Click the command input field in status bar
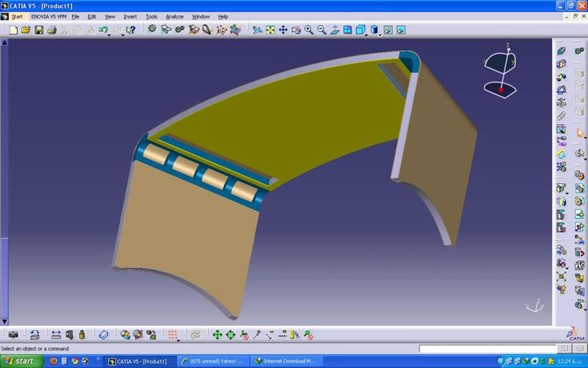 (x=480, y=349)
